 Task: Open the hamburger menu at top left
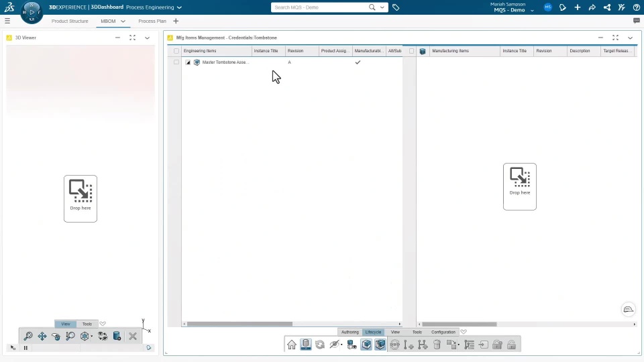[7, 21]
